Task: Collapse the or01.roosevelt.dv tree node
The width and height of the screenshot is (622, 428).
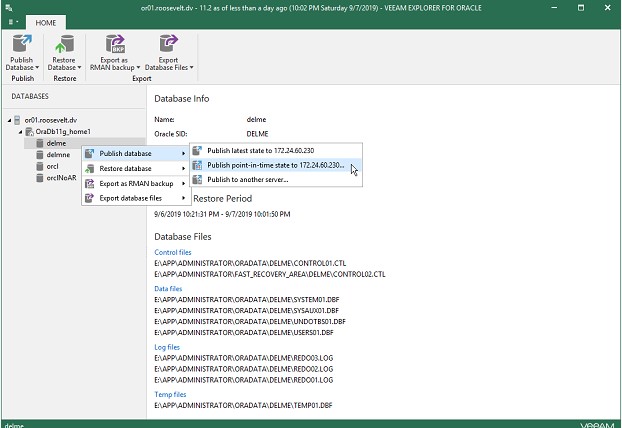Action: point(9,120)
